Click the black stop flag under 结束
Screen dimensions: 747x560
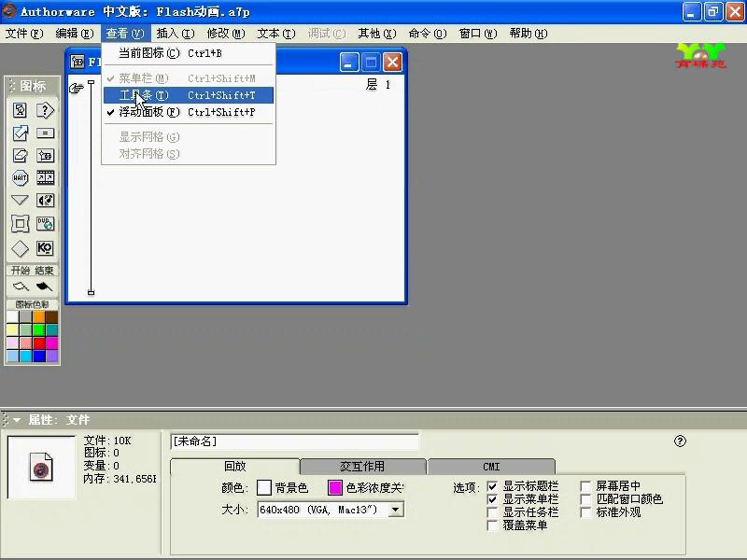pos(44,287)
